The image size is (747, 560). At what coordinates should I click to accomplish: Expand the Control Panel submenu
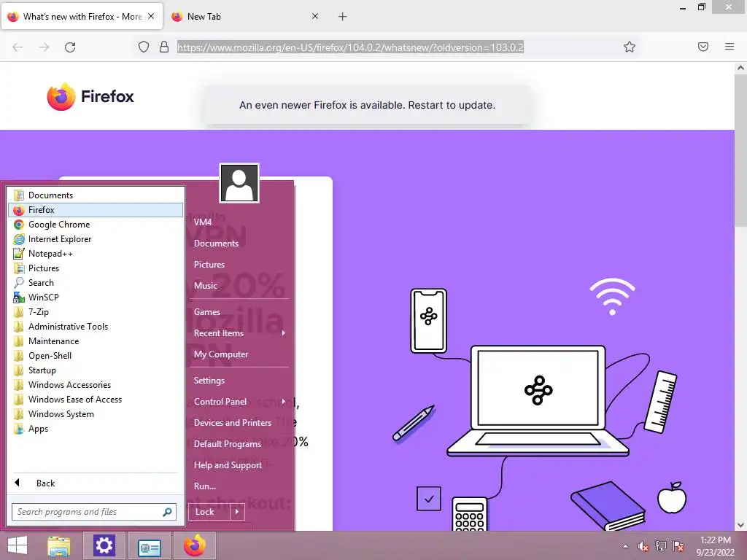coord(239,402)
